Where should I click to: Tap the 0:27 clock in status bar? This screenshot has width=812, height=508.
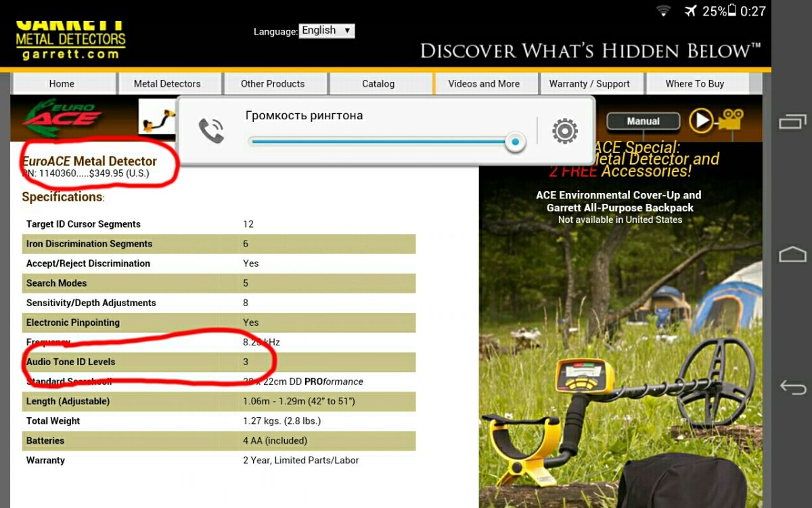(x=753, y=12)
